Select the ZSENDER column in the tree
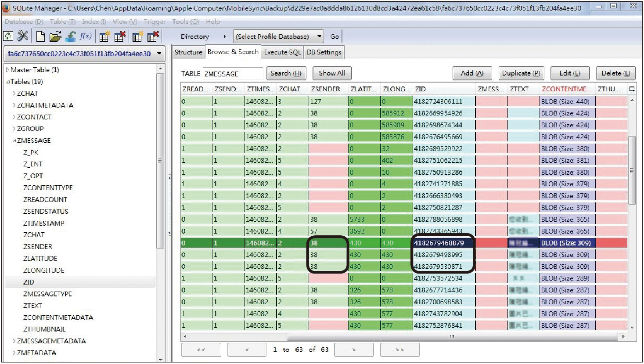The width and height of the screenshot is (644, 364). tap(38, 247)
